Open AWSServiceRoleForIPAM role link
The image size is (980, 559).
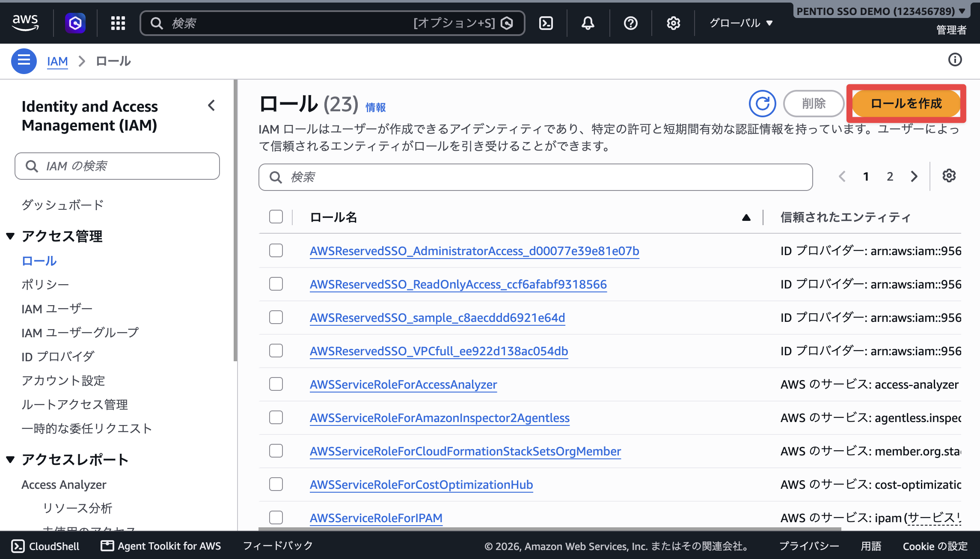point(376,518)
